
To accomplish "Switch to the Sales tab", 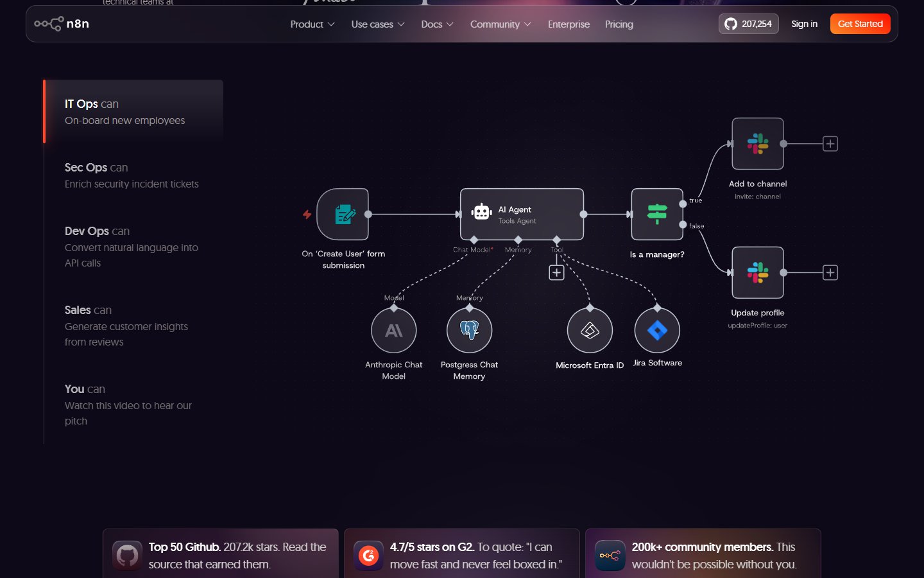I will tap(133, 326).
